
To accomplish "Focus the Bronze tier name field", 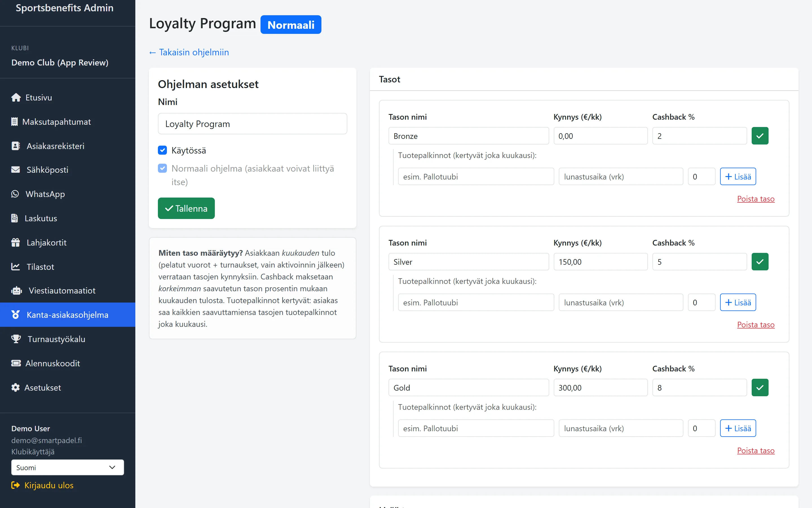I will pos(468,136).
